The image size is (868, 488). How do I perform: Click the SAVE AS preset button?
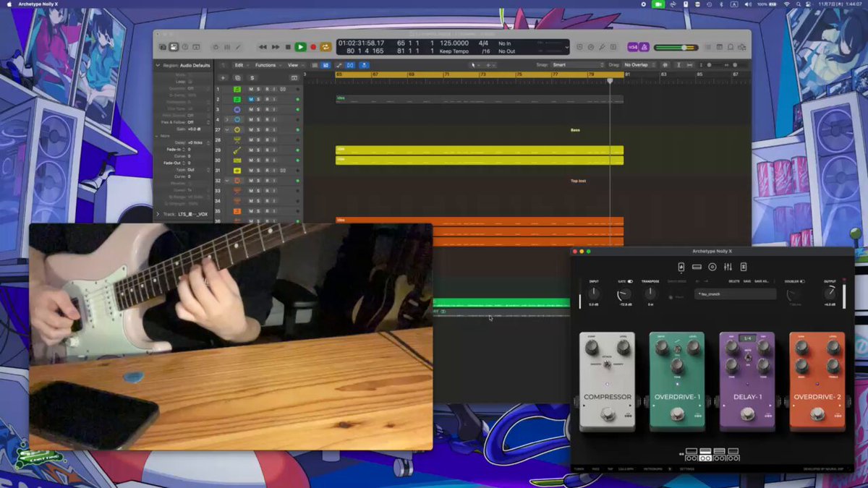tap(761, 281)
